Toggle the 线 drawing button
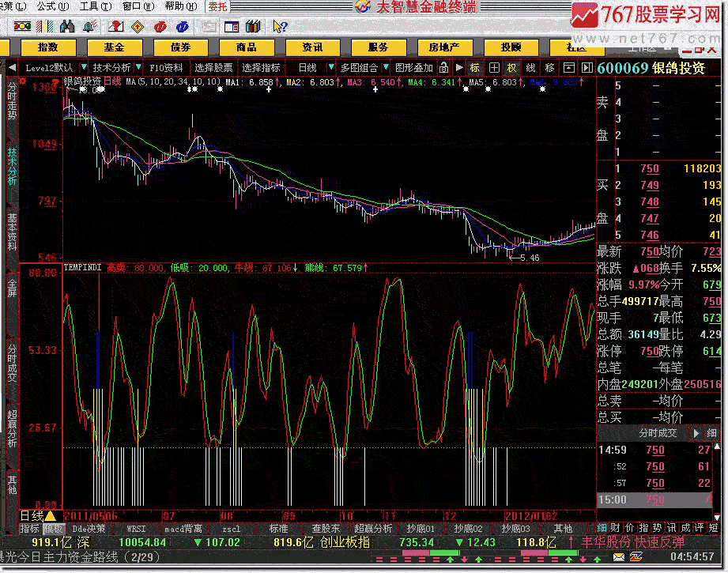The image size is (728, 573). click(x=530, y=68)
